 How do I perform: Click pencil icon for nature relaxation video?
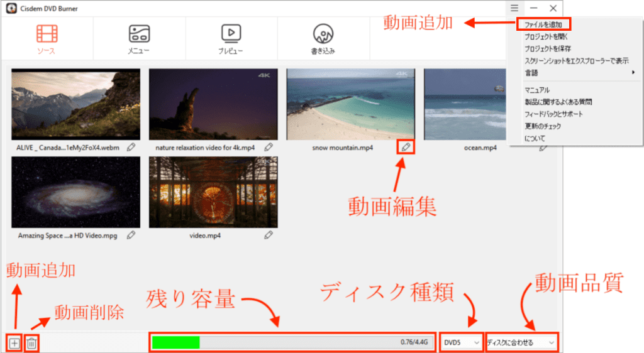pos(269,147)
